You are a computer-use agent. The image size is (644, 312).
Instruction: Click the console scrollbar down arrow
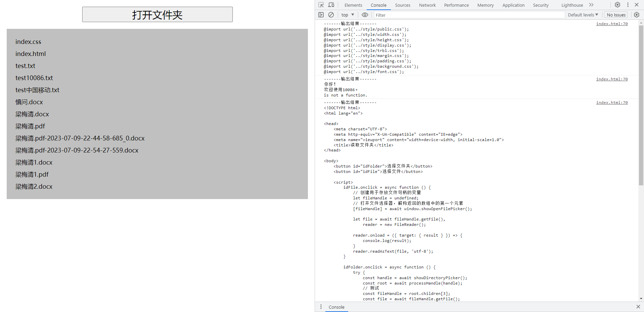tap(641, 299)
